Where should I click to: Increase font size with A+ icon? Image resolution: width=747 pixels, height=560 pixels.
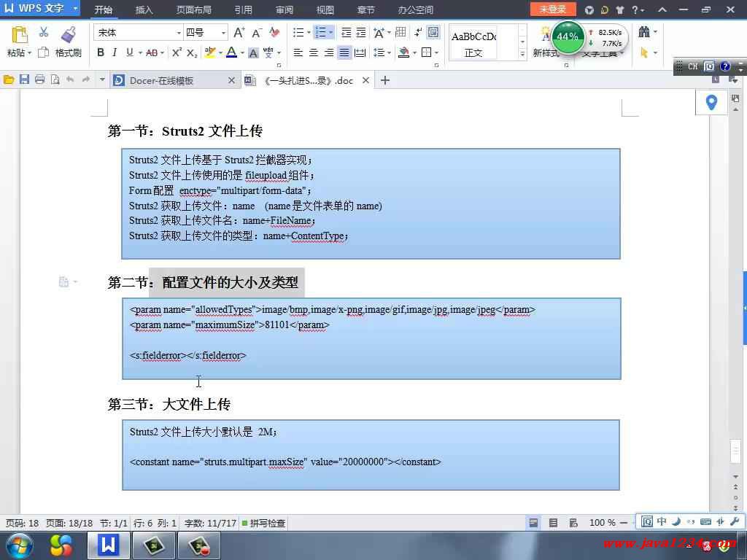239,32
